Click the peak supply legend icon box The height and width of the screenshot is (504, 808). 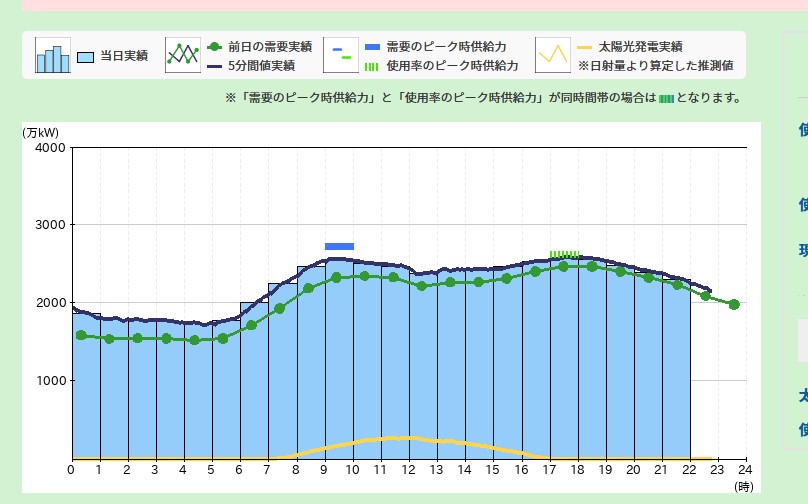(341, 55)
